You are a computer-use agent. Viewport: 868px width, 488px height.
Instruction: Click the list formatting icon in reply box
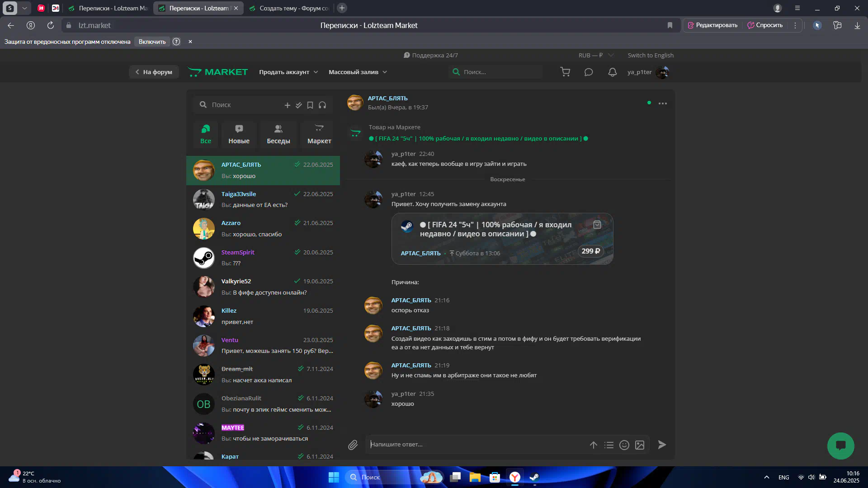609,445
